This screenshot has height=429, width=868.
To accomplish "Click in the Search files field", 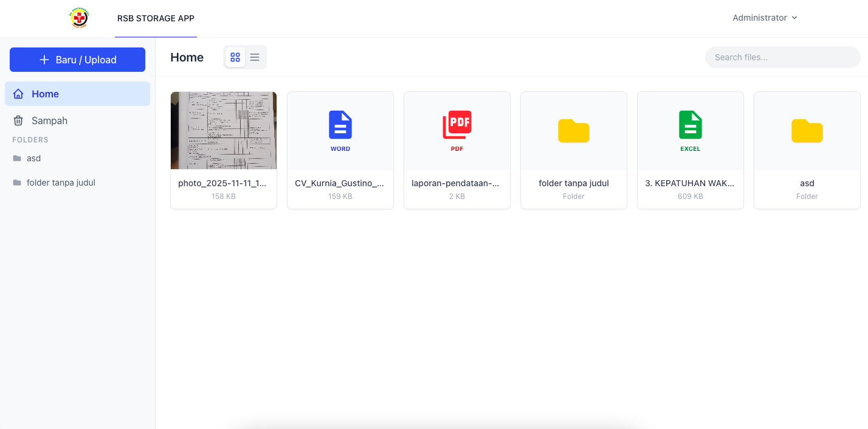I will (x=782, y=57).
